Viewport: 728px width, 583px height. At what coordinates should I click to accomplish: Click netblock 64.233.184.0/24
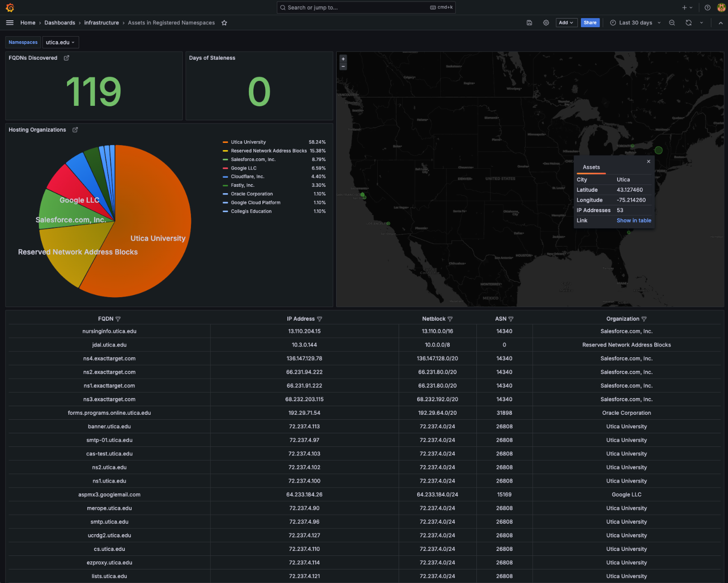coord(438,494)
